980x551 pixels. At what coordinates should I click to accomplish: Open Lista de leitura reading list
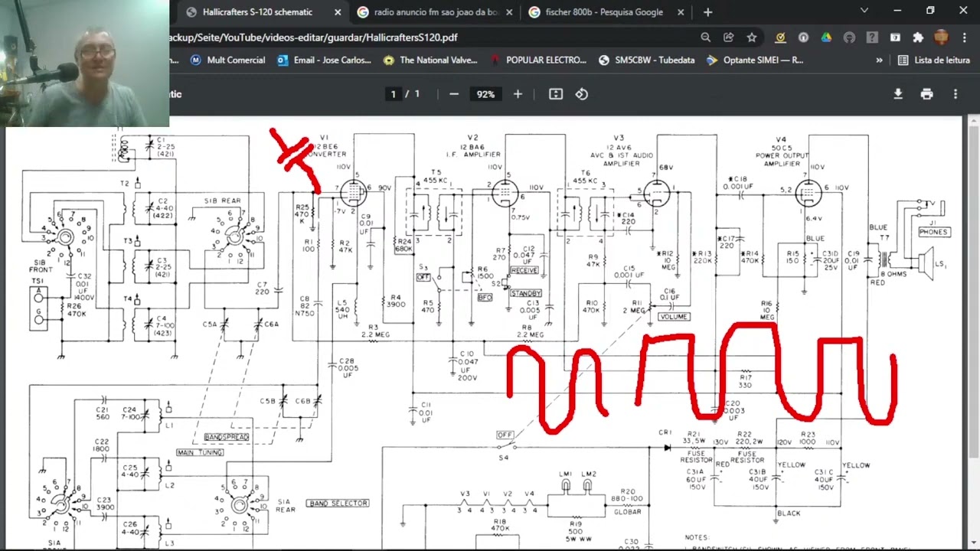pos(934,60)
